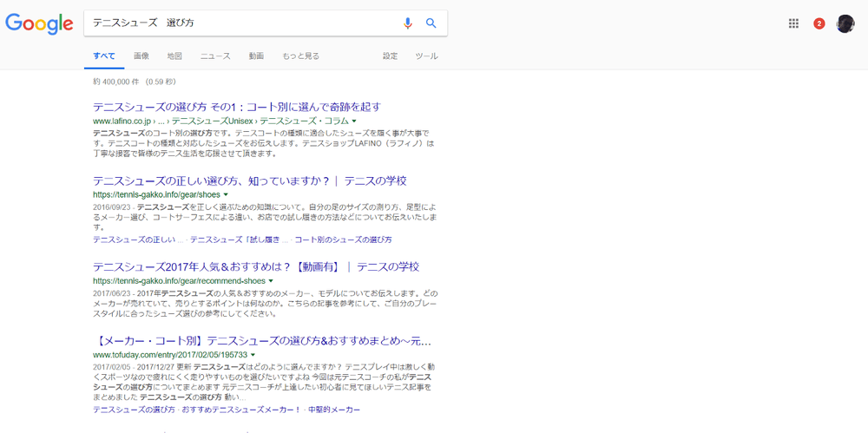The height and width of the screenshot is (433, 868).
Task: Switch to the ニュース tab
Action: coord(215,56)
